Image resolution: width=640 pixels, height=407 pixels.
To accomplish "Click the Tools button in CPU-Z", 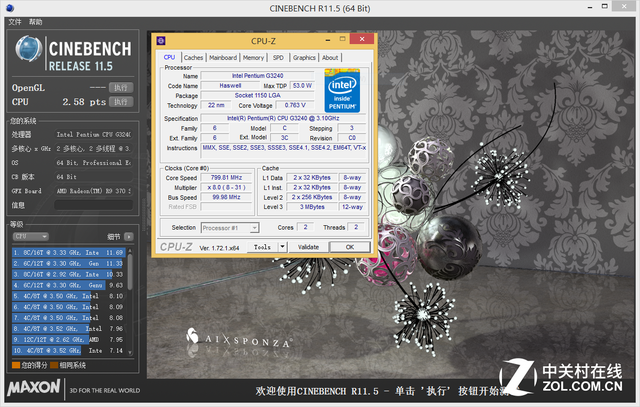I will [x=262, y=247].
